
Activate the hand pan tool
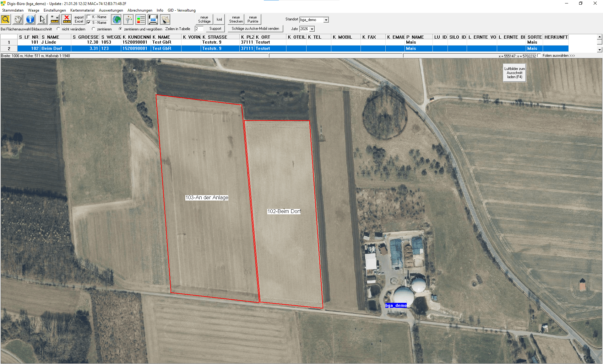coord(18,19)
